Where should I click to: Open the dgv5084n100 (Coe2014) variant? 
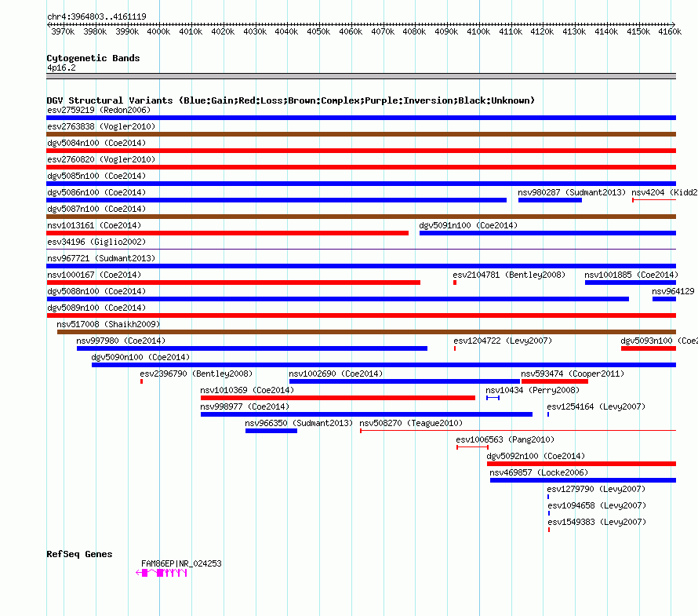[96, 143]
